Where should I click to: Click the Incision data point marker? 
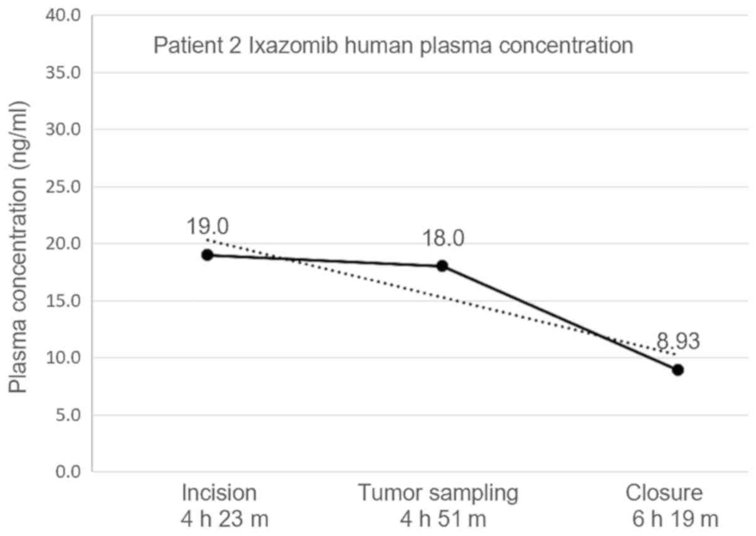click(207, 255)
